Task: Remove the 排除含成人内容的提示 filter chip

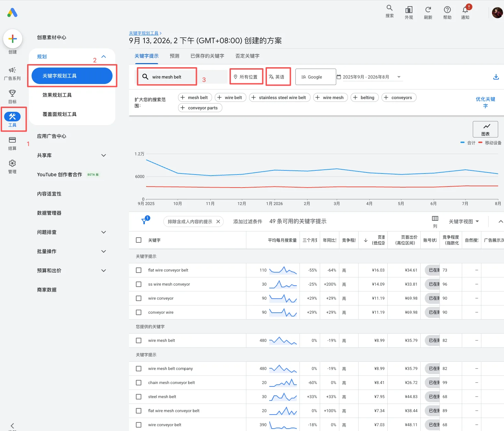Action: click(x=218, y=222)
